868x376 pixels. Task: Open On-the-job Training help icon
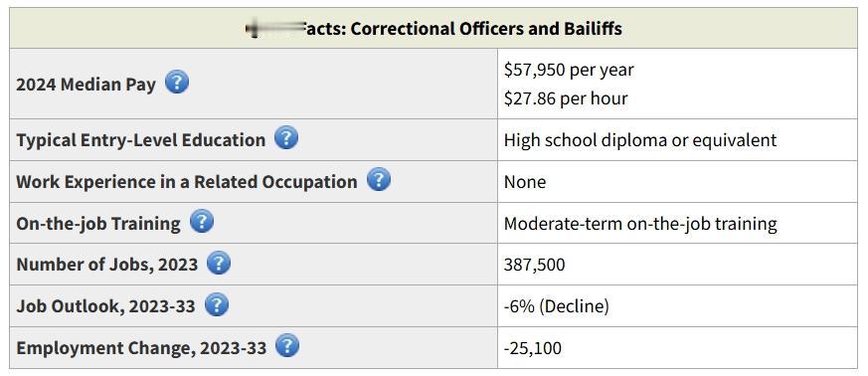point(202,222)
